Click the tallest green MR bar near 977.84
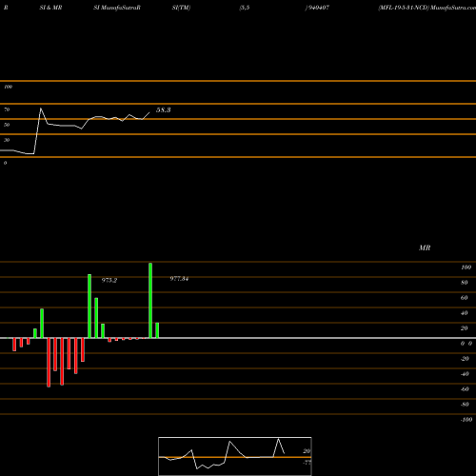 [x=150, y=301]
